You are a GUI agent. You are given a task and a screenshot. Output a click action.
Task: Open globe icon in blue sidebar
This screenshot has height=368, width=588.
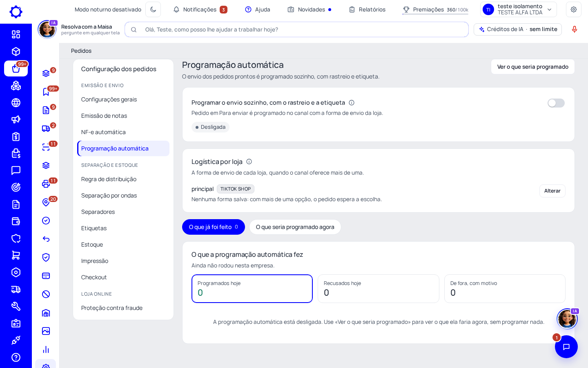point(16,103)
